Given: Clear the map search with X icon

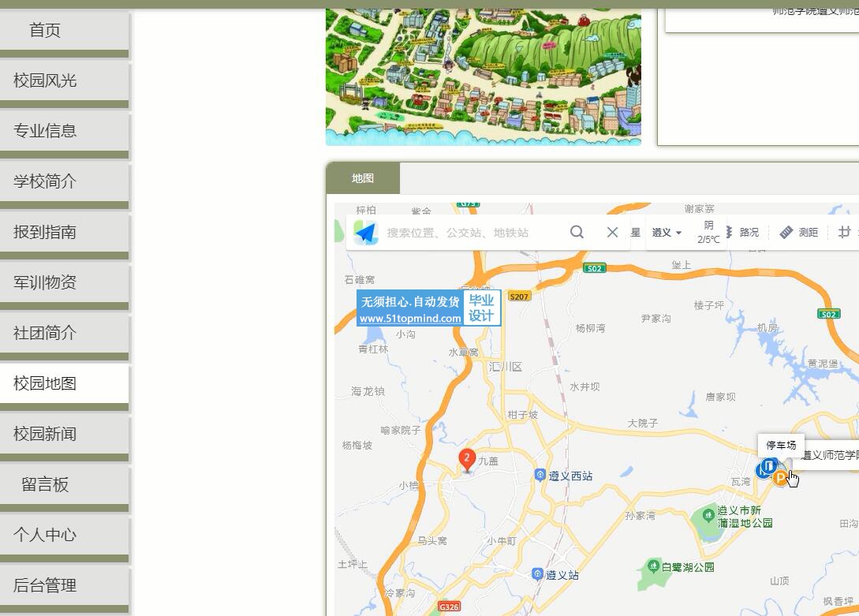Looking at the screenshot, I should (612, 232).
